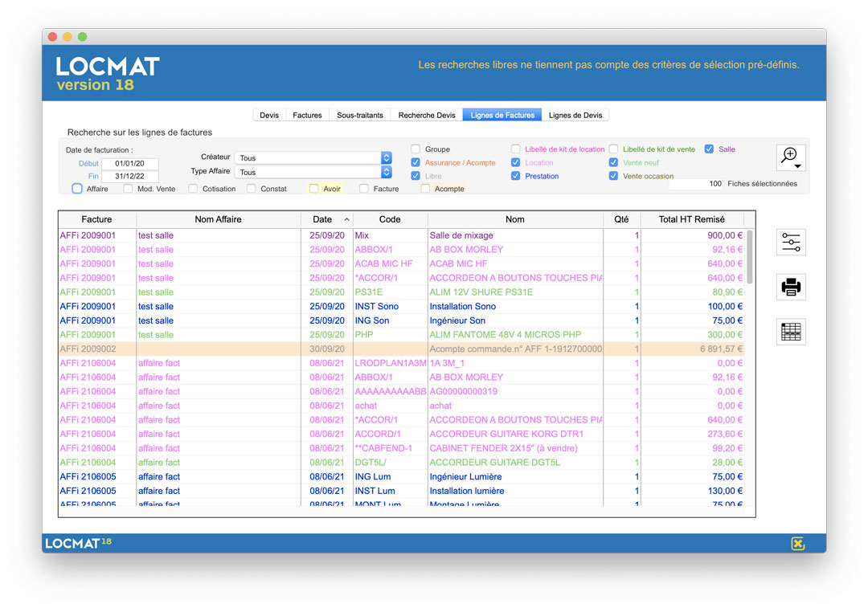The width and height of the screenshot is (868, 608).
Task: Click the Début date field
Action: point(129,163)
